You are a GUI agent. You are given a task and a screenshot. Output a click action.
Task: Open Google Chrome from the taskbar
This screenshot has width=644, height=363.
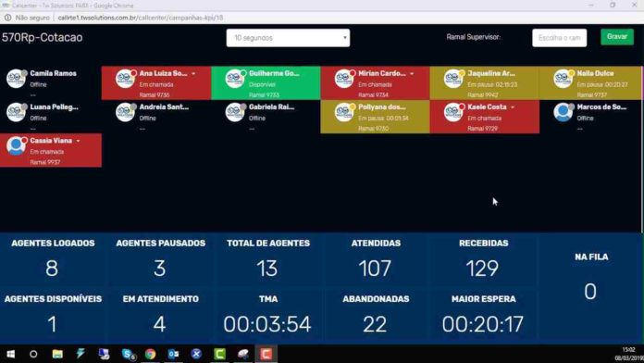(x=150, y=354)
